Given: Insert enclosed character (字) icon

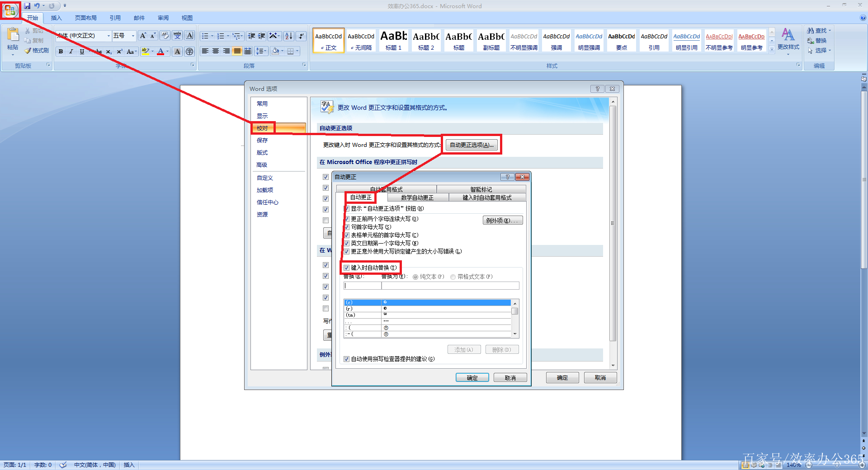Looking at the screenshot, I should [189, 52].
